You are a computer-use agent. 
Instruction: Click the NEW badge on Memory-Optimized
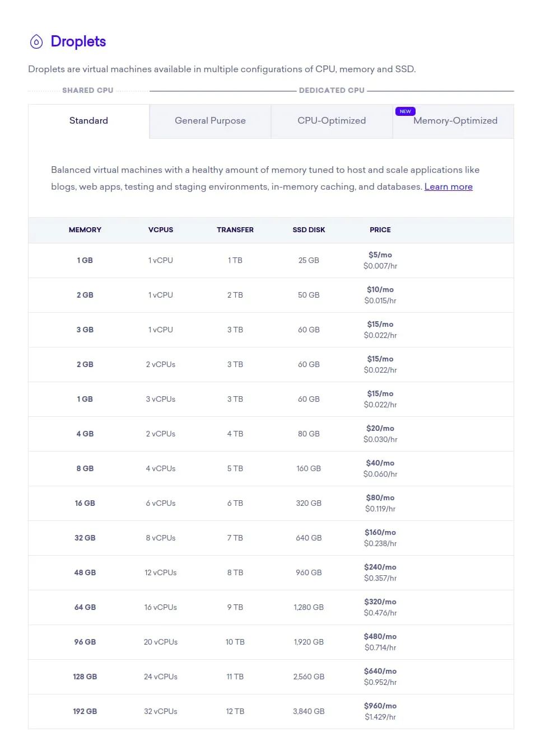pyautogui.click(x=405, y=111)
